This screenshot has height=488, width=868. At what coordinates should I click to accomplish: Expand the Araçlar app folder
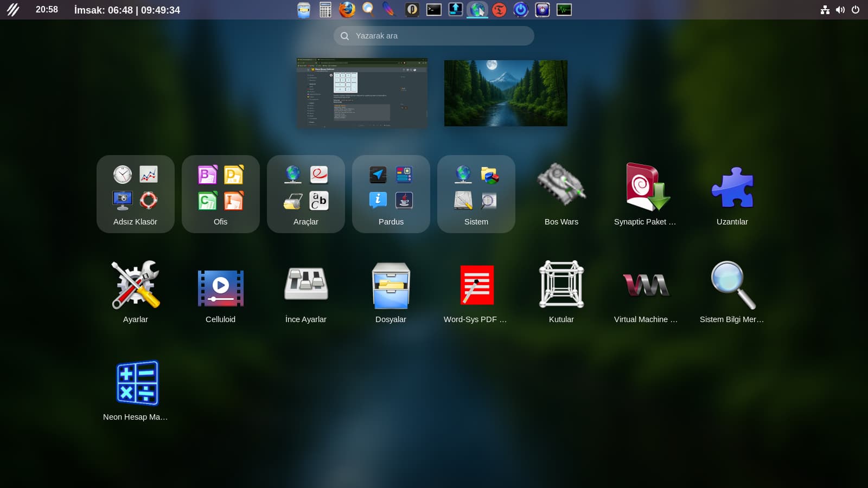point(305,194)
